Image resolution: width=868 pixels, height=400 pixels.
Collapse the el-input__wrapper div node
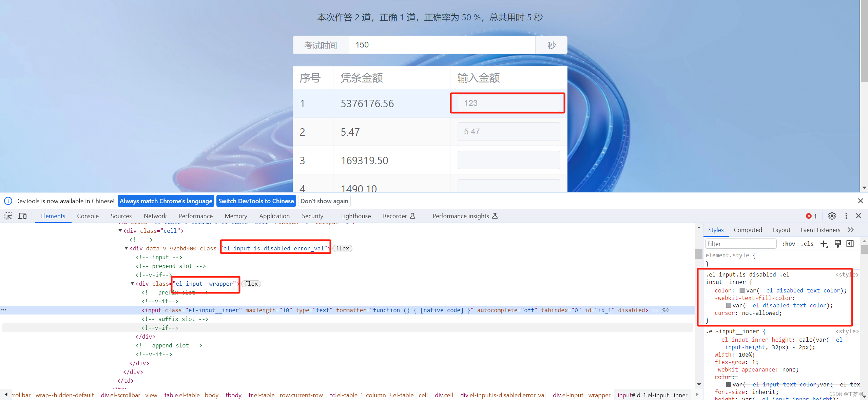tap(133, 284)
